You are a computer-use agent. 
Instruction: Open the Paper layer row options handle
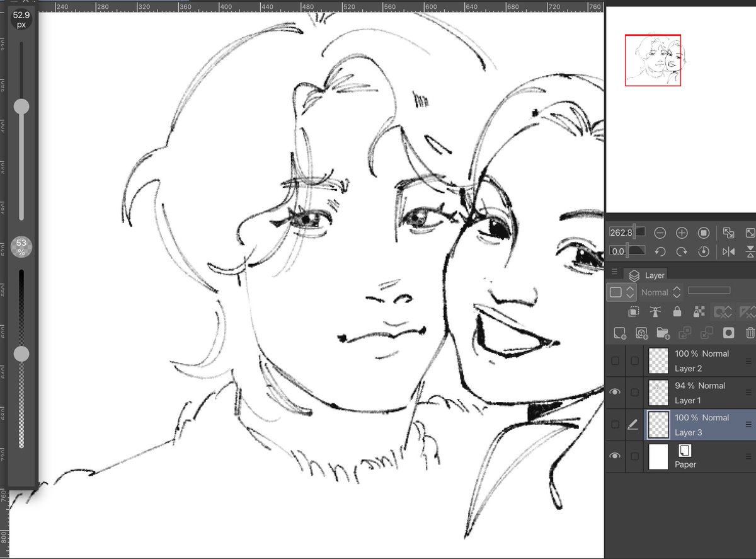click(748, 457)
